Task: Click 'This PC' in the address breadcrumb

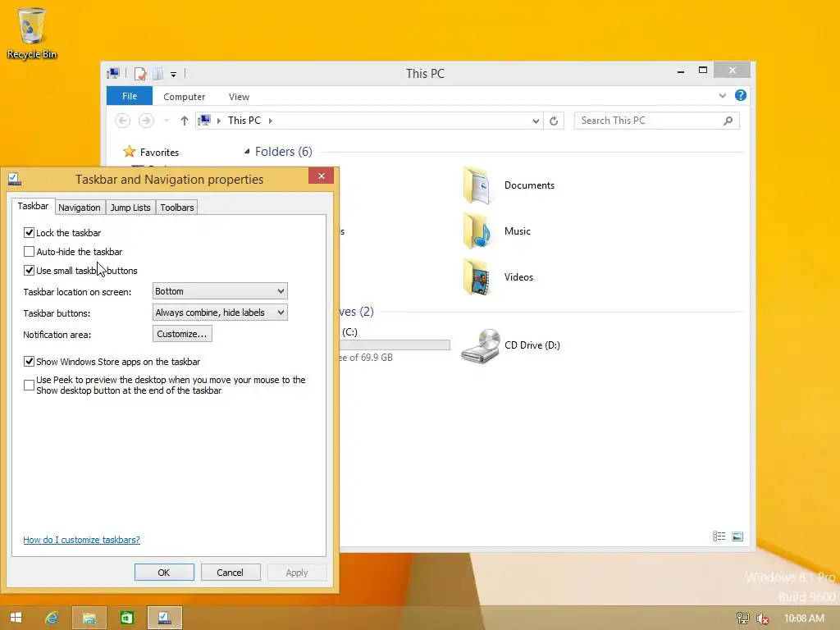Action: (244, 121)
